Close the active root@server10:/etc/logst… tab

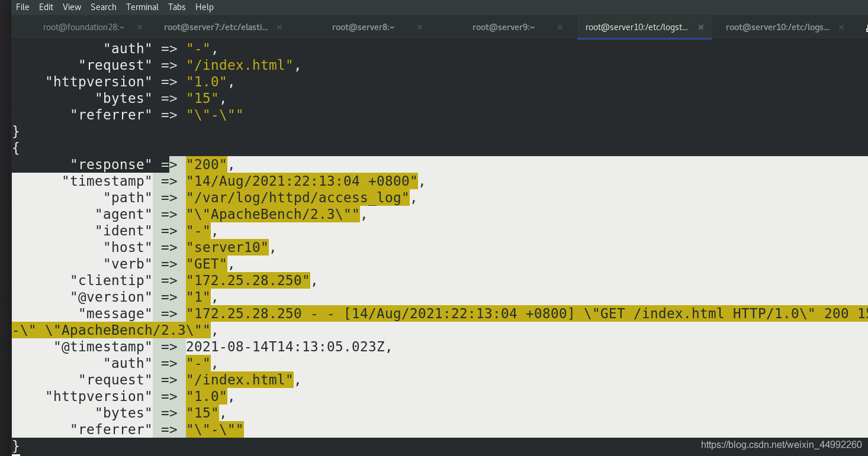click(x=701, y=27)
